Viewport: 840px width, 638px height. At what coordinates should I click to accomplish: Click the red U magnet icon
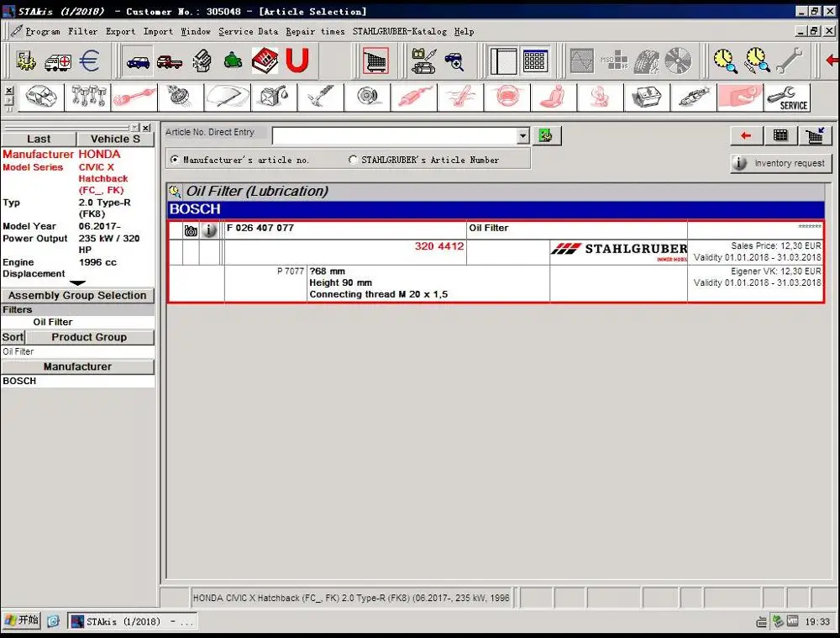coord(297,60)
